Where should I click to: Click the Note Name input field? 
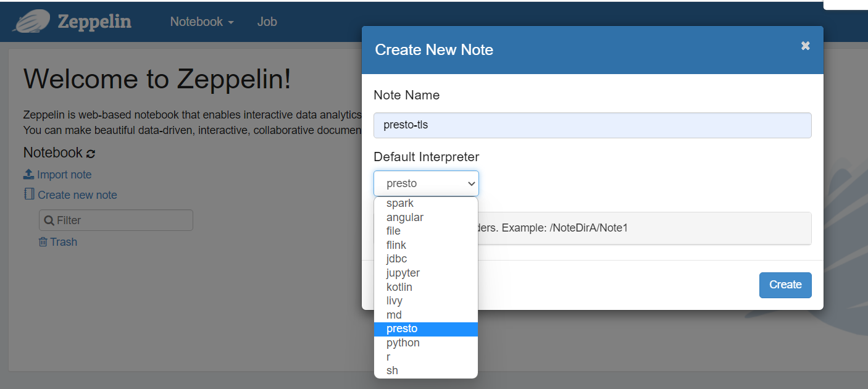coord(592,125)
